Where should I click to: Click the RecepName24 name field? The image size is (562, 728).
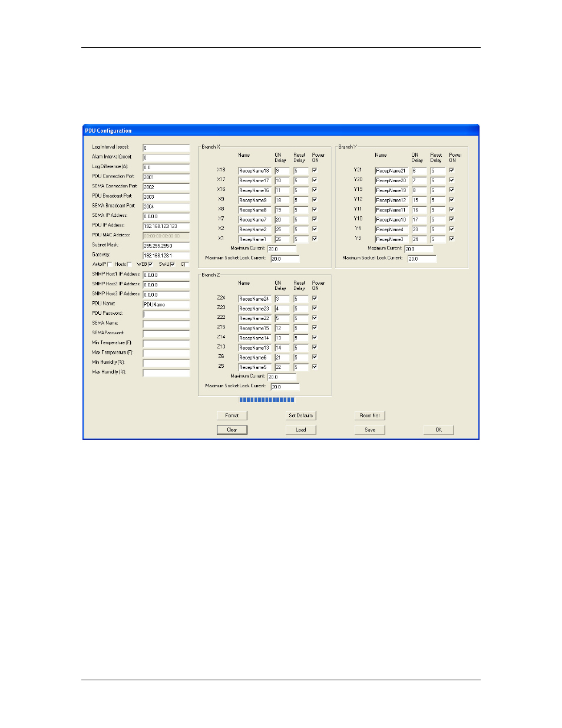point(254,299)
